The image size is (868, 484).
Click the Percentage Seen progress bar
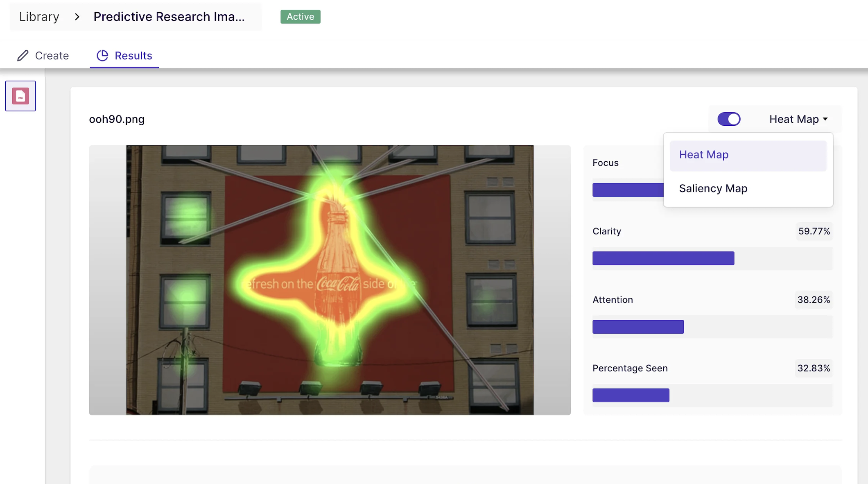pos(712,395)
